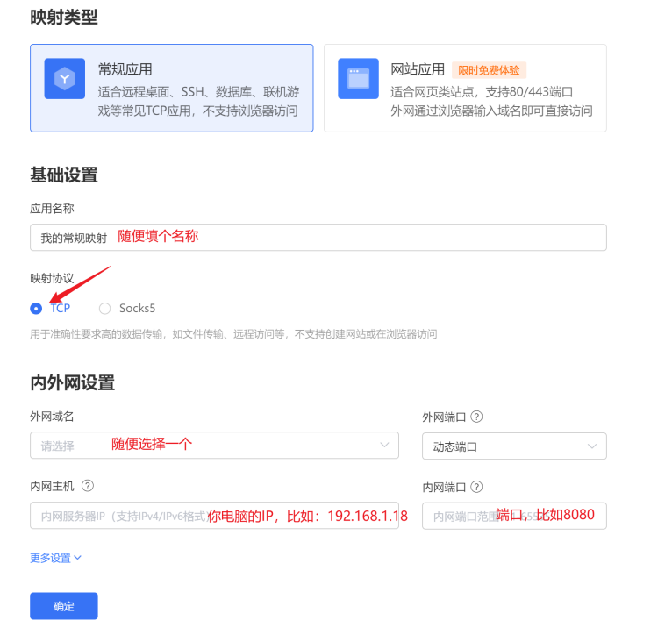
Task: Select the TCP protocol radio button
Action: (x=36, y=308)
